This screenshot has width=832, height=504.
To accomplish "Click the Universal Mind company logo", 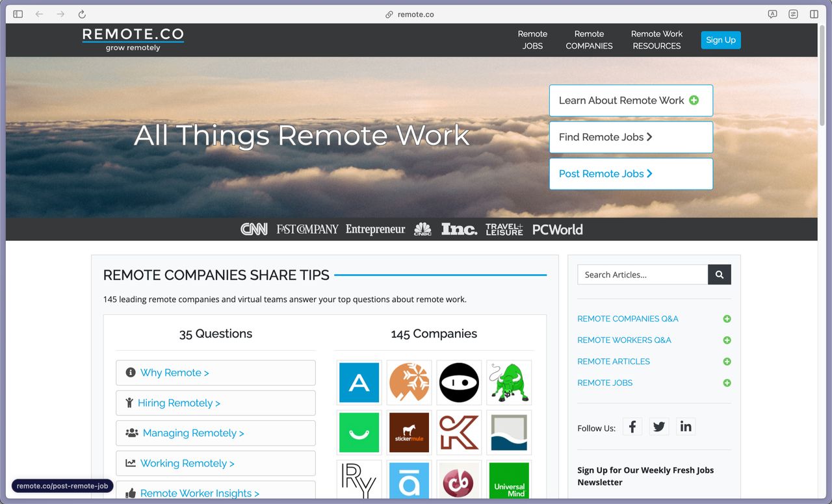I will coord(509,481).
